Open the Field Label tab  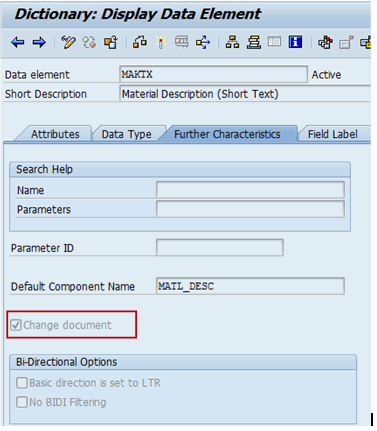point(333,134)
